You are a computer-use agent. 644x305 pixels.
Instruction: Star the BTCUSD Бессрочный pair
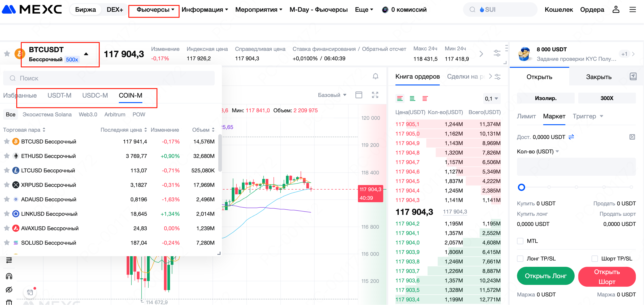click(x=7, y=141)
